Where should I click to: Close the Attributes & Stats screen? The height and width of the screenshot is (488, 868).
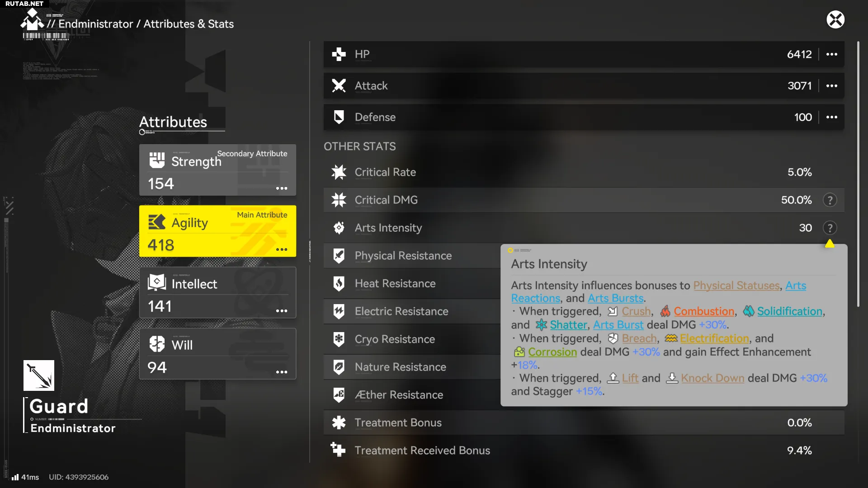pyautogui.click(x=835, y=19)
